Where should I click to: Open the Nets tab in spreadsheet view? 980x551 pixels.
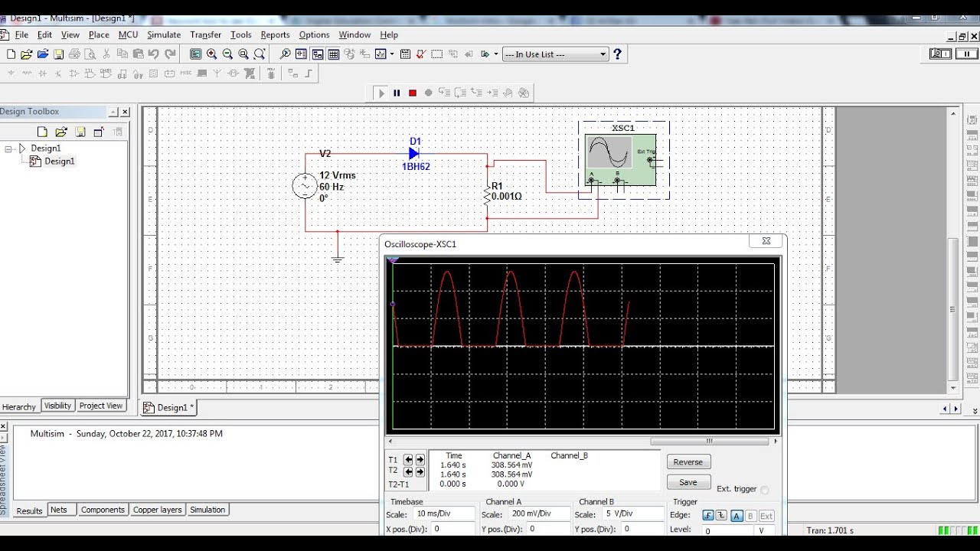tap(58, 510)
